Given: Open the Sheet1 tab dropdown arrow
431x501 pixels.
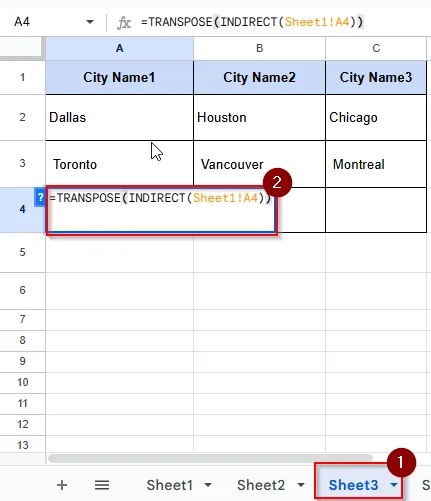Looking at the screenshot, I should click(208, 485).
